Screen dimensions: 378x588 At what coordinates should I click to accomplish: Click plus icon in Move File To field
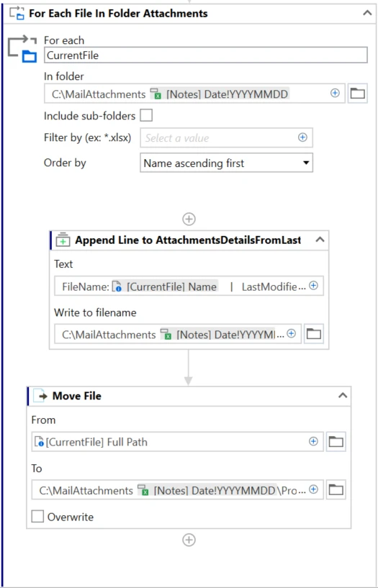coord(313,489)
